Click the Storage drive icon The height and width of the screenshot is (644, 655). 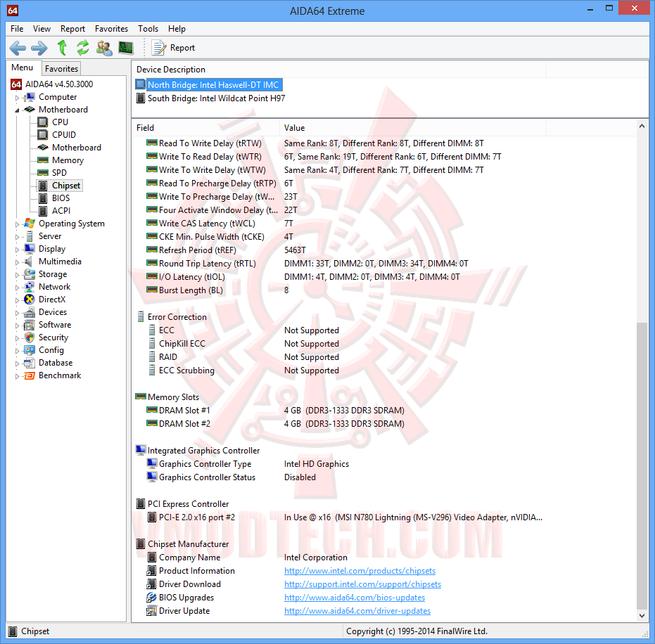30,274
